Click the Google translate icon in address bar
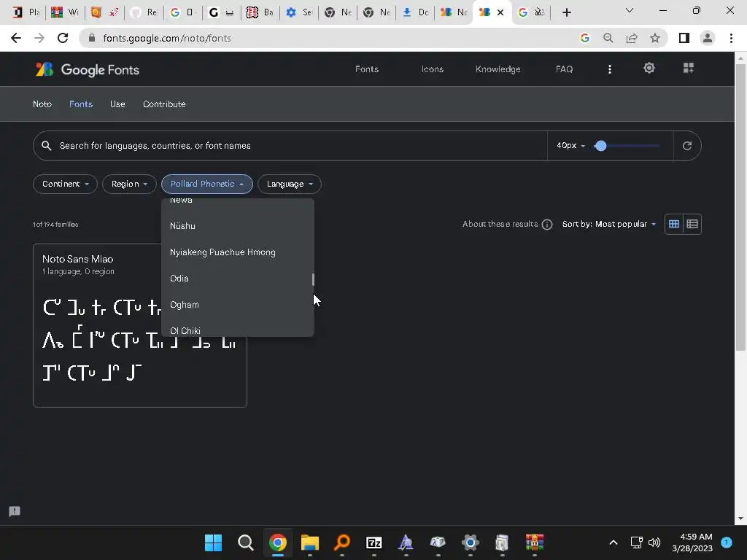 (584, 38)
